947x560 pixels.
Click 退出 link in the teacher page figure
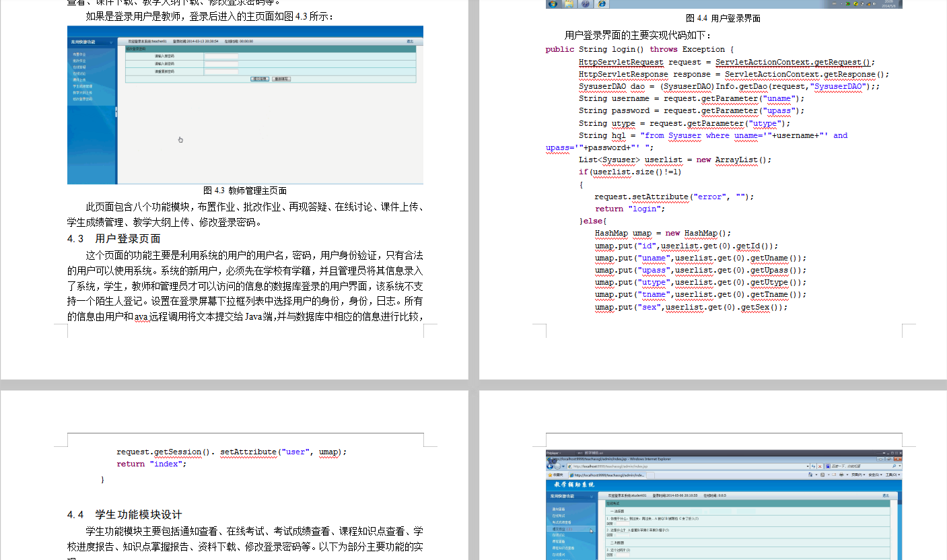tap(410, 41)
